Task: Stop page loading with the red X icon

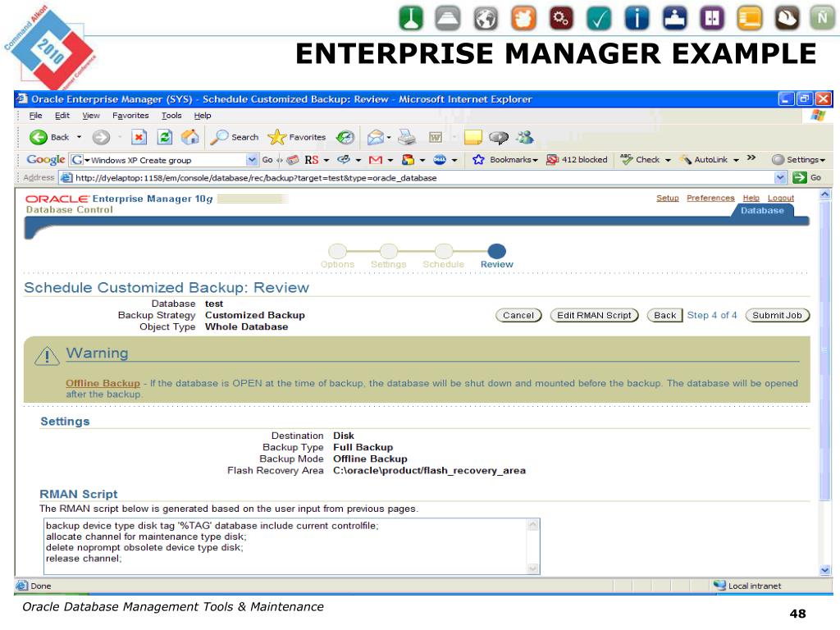Action: click(139, 137)
